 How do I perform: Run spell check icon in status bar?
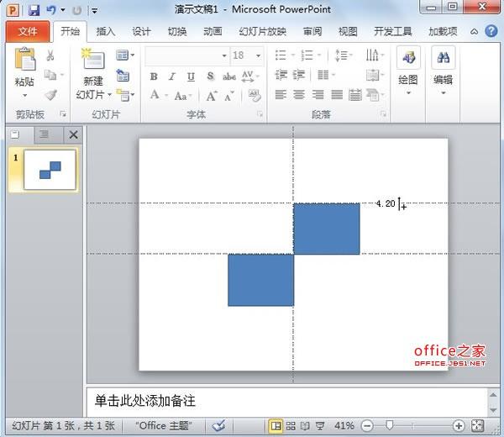pyautogui.click(x=218, y=426)
